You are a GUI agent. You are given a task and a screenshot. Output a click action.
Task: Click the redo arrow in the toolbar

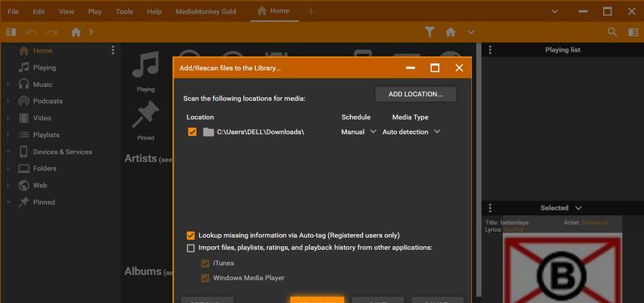click(x=52, y=32)
